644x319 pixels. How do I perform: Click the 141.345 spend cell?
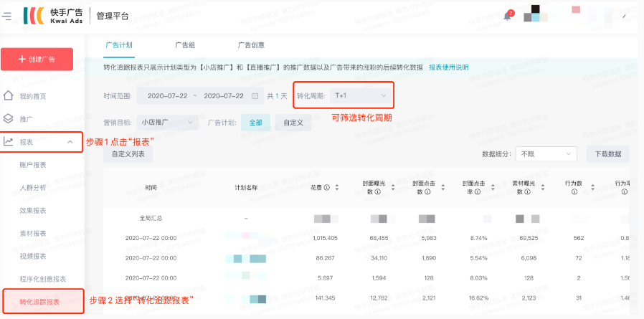click(326, 298)
